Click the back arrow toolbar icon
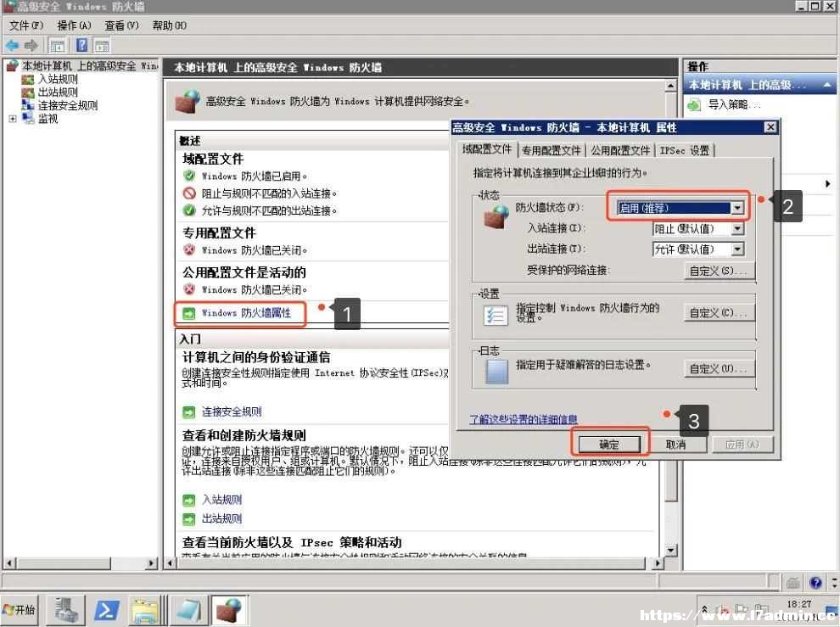840x627 pixels. click(12, 46)
